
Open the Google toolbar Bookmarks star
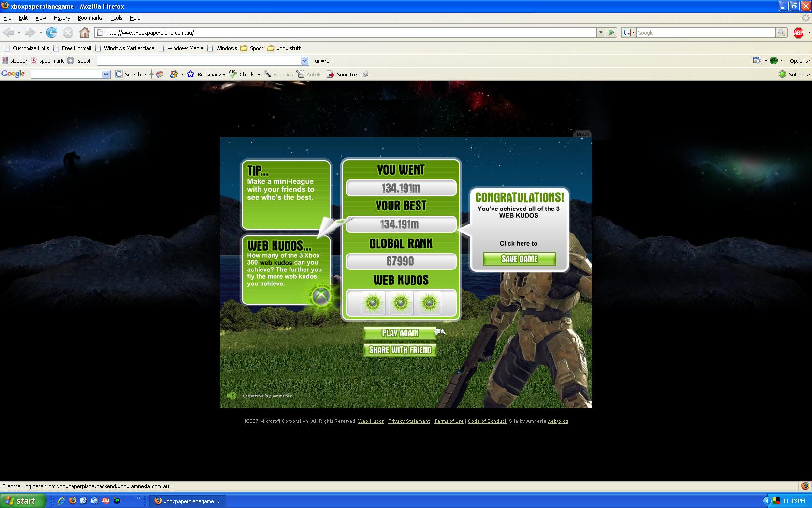tap(206, 74)
